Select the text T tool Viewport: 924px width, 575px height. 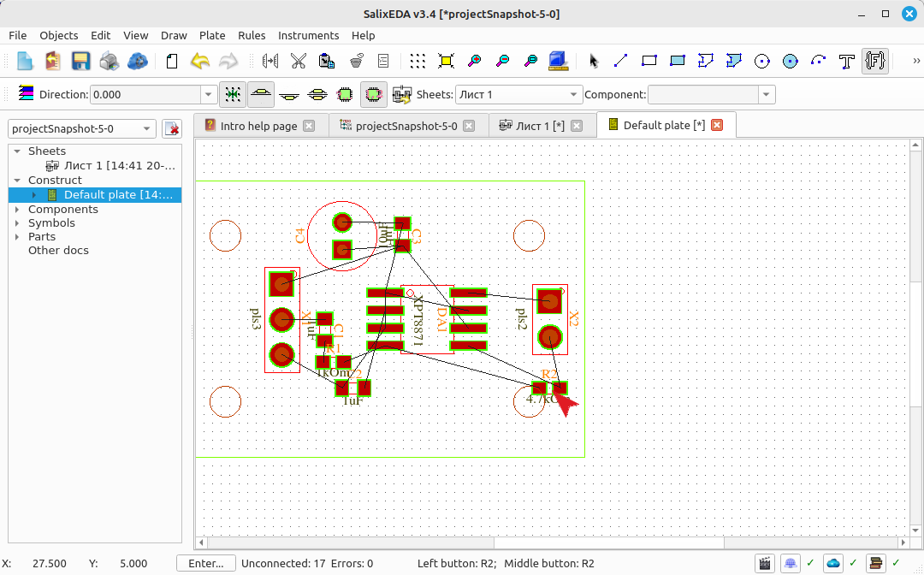point(847,61)
